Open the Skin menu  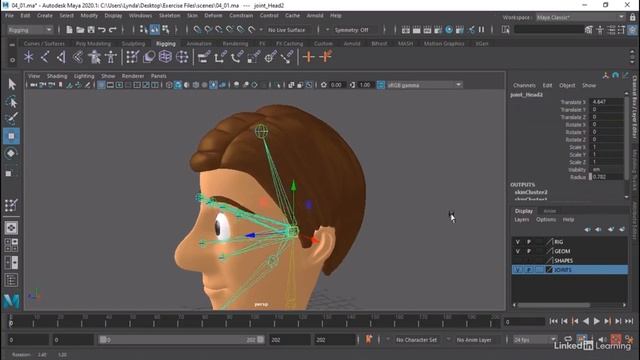point(192,16)
